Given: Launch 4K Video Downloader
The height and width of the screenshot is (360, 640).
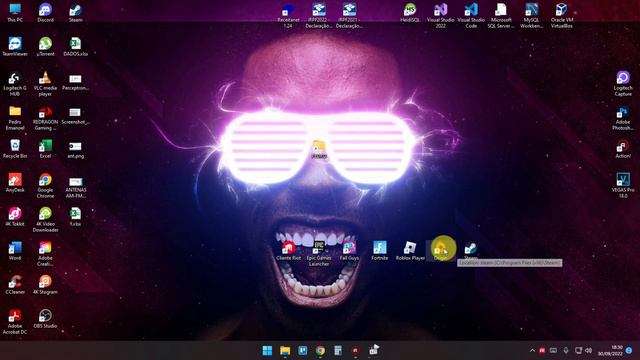Looking at the screenshot, I should [x=45, y=219].
